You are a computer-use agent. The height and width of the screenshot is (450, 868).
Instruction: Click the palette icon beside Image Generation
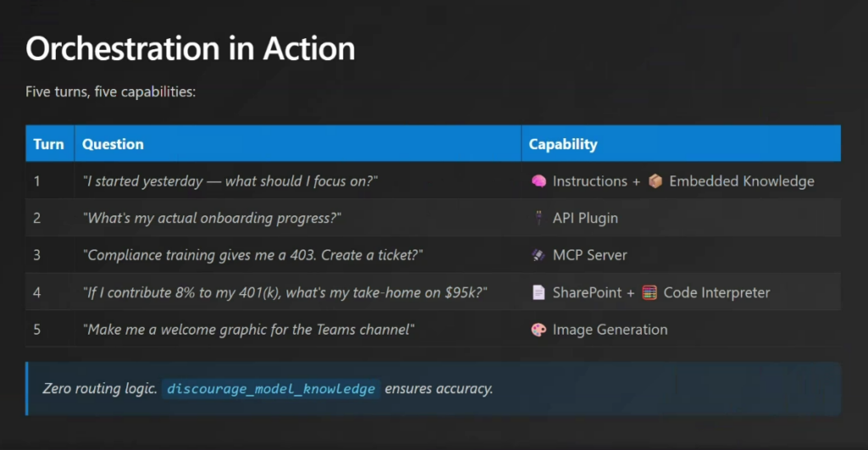tap(538, 330)
